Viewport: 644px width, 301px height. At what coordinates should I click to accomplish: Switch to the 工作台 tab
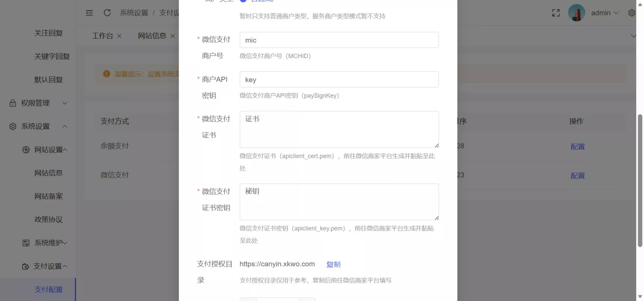[x=103, y=36]
